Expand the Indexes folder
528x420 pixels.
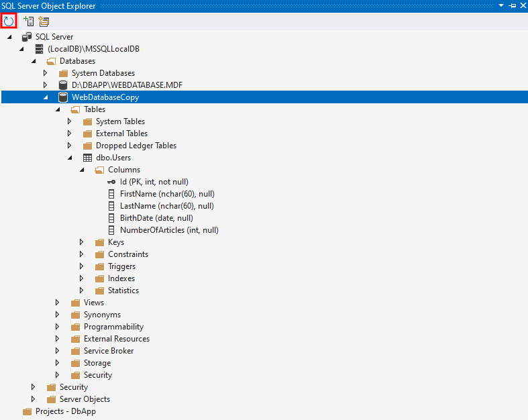click(81, 278)
